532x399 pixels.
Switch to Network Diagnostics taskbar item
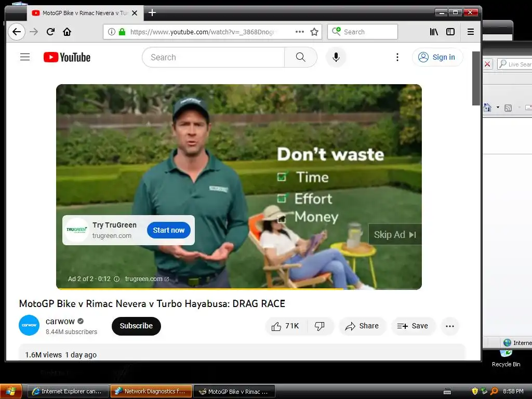(151, 391)
